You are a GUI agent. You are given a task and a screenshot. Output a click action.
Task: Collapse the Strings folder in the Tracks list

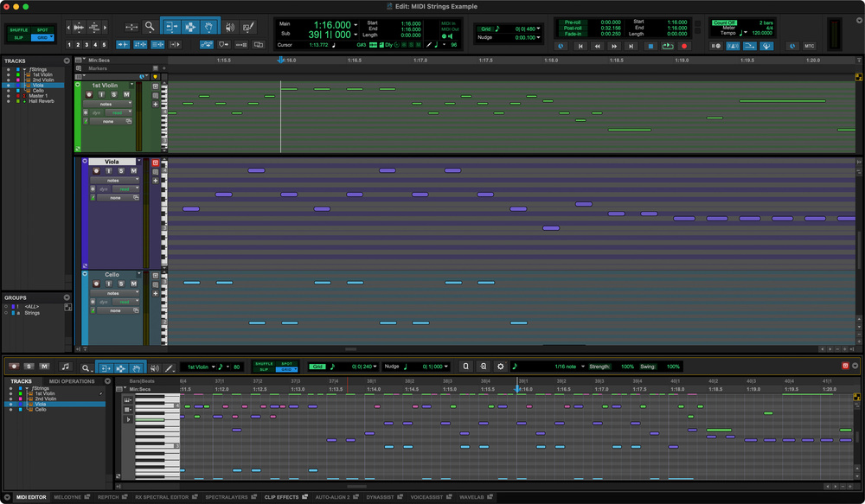(24, 69)
